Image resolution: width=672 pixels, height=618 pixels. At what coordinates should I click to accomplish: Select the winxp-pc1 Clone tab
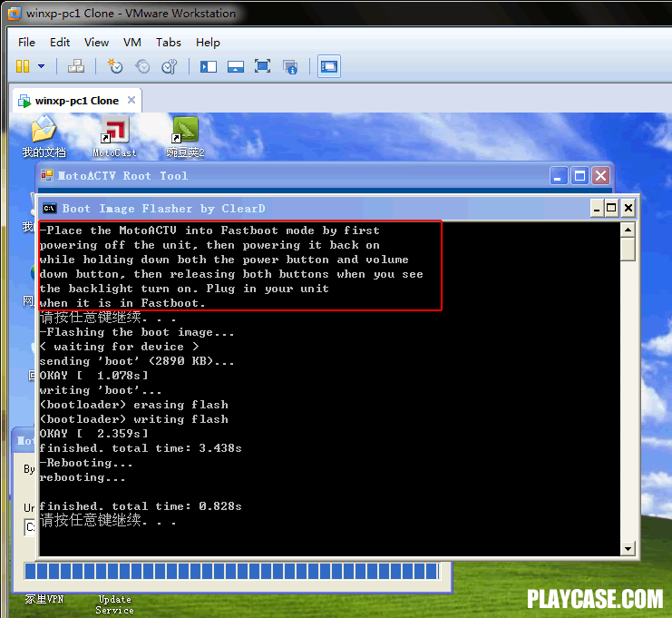[x=76, y=100]
